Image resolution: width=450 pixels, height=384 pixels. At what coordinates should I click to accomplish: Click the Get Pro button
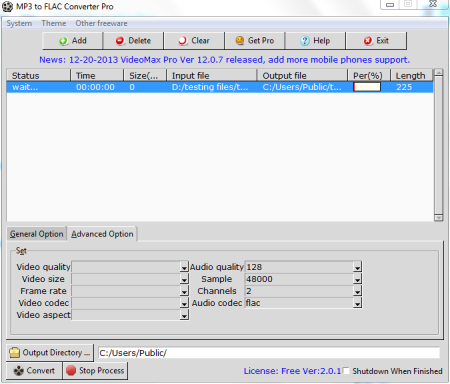point(255,41)
